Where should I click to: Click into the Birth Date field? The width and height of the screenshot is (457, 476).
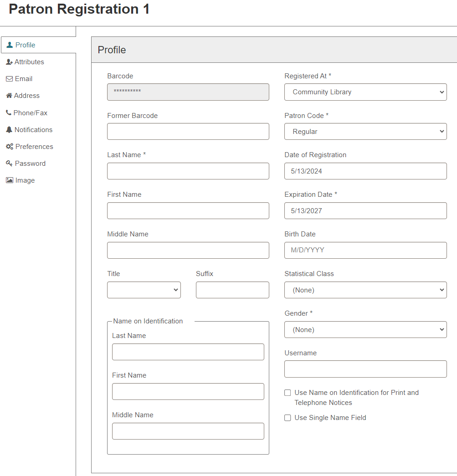[365, 250]
